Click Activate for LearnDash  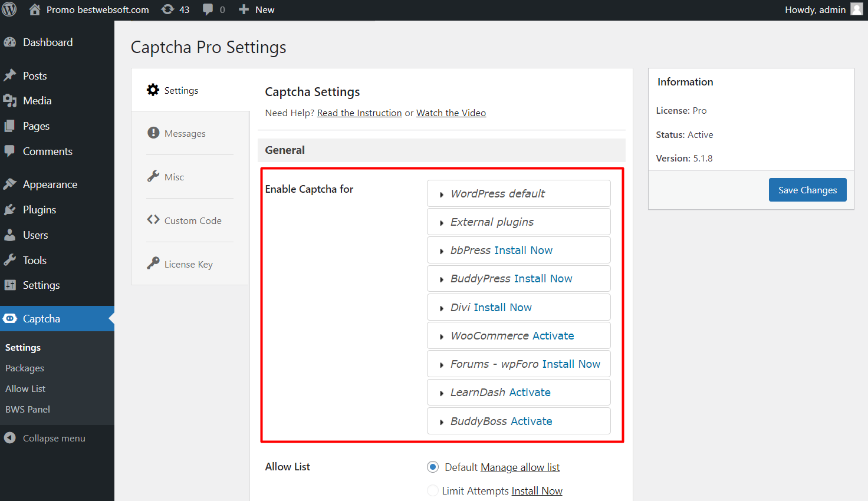pyautogui.click(x=530, y=392)
